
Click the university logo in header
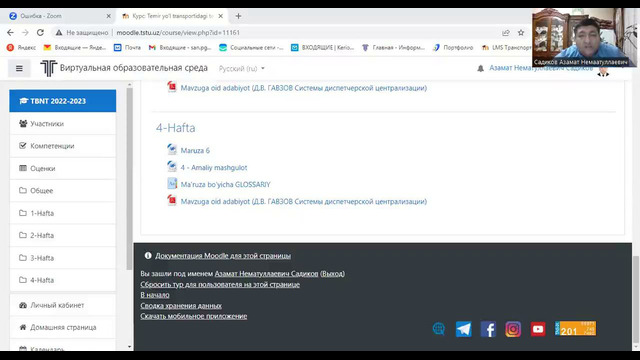tap(48, 68)
